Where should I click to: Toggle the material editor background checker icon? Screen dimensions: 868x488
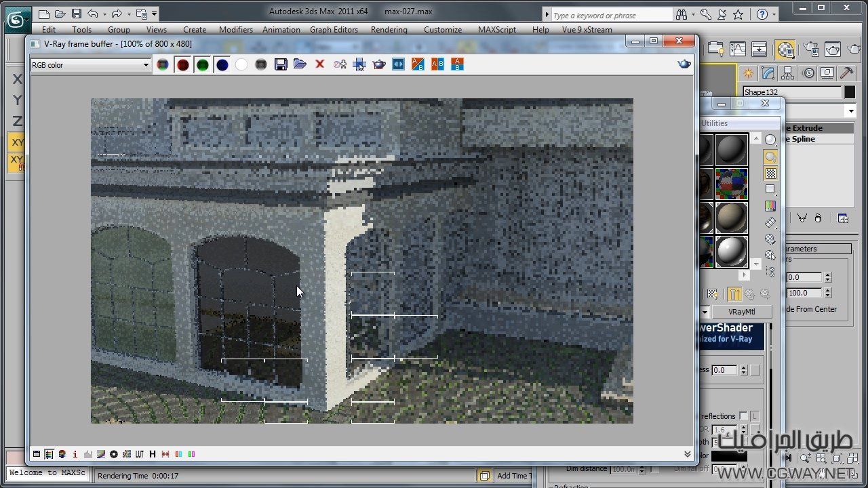point(770,174)
